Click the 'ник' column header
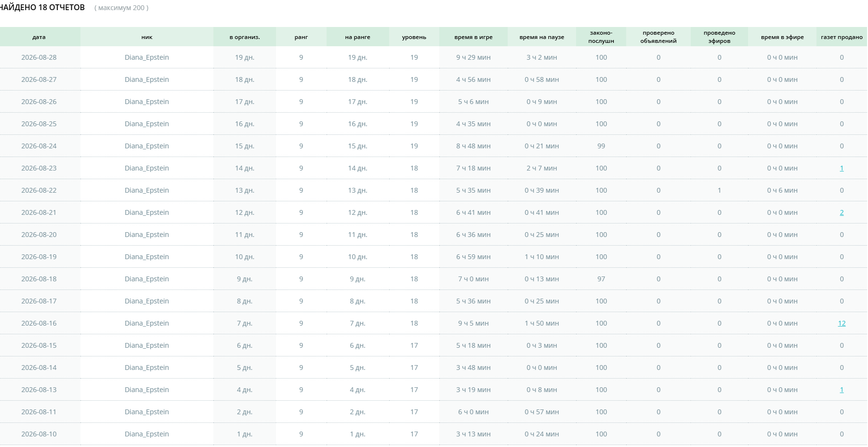 pos(147,37)
